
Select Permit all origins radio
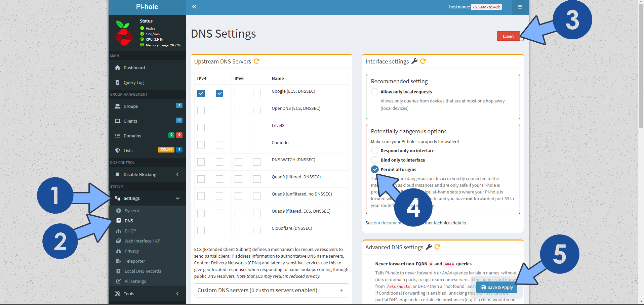pos(375,169)
